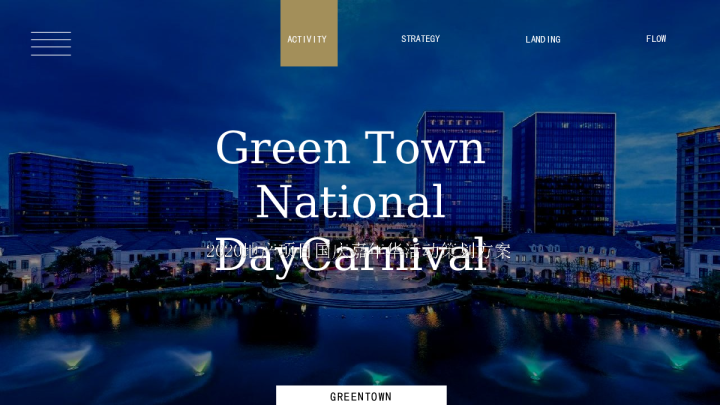
Task: Open the hamburger menu icon
Action: click(50, 43)
